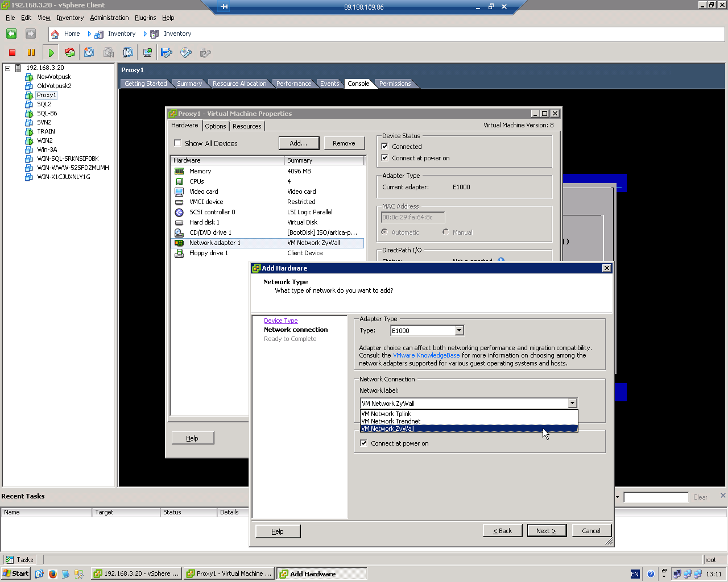Switch to the Summary tab
The width and height of the screenshot is (728, 582).
[189, 84]
